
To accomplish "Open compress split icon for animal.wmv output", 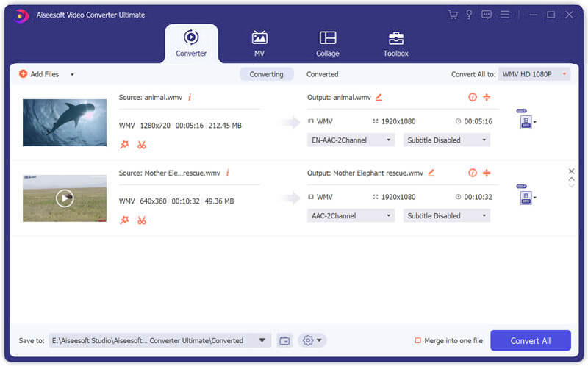I will pyautogui.click(x=487, y=97).
